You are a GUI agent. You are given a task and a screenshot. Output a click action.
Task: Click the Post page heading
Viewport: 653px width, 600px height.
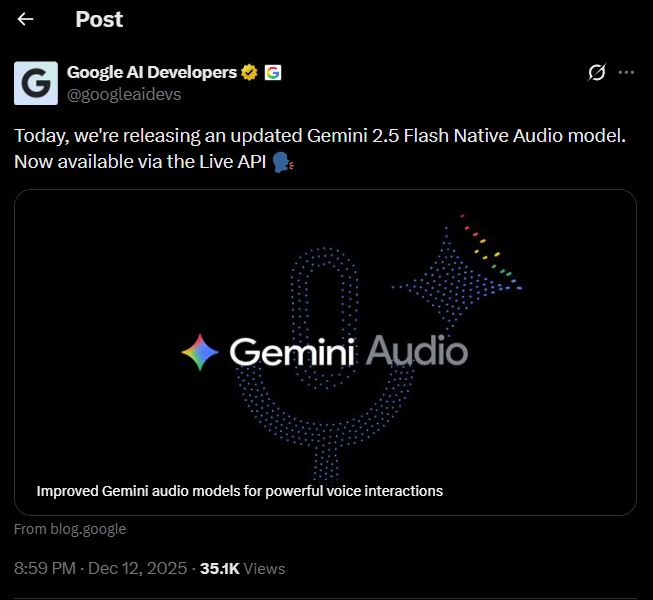tap(99, 19)
